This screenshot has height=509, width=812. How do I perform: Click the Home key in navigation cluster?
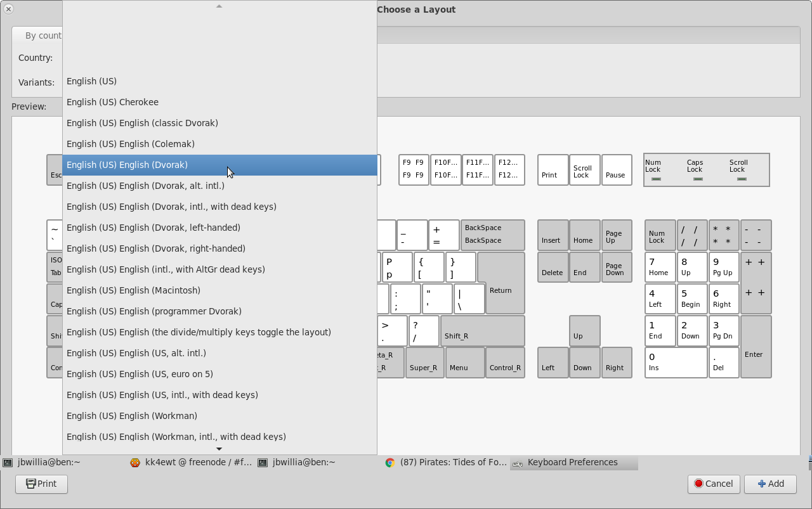click(x=585, y=235)
